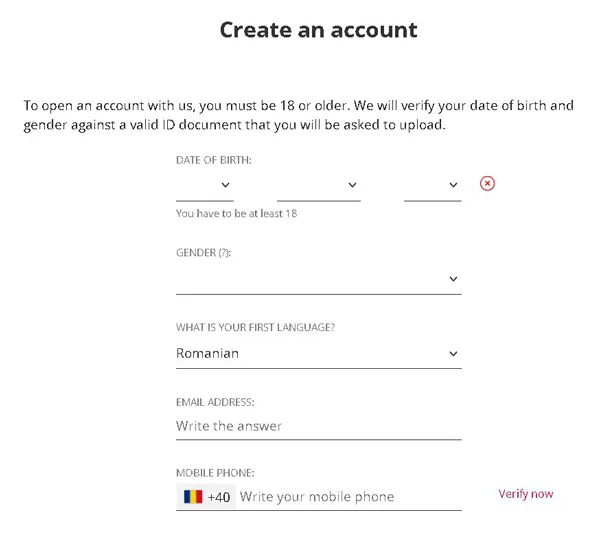The width and height of the screenshot is (600, 540).
Task: Click the You have to be at least 18 message
Action: tap(236, 214)
